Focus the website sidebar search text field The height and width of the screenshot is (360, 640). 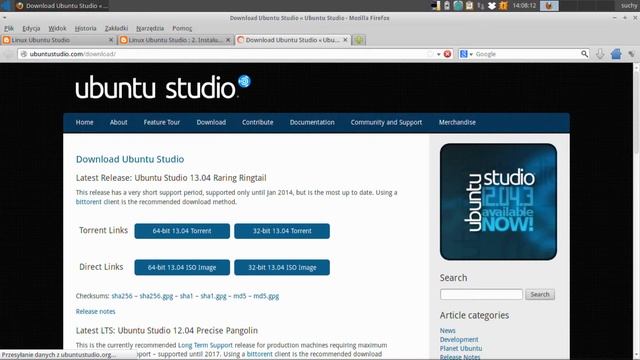point(481,294)
